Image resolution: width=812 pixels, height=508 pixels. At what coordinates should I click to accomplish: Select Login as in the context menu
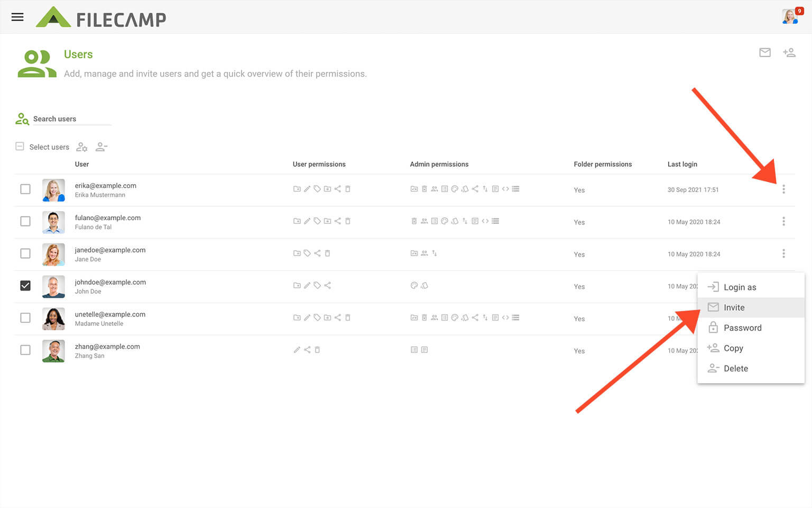(x=740, y=287)
